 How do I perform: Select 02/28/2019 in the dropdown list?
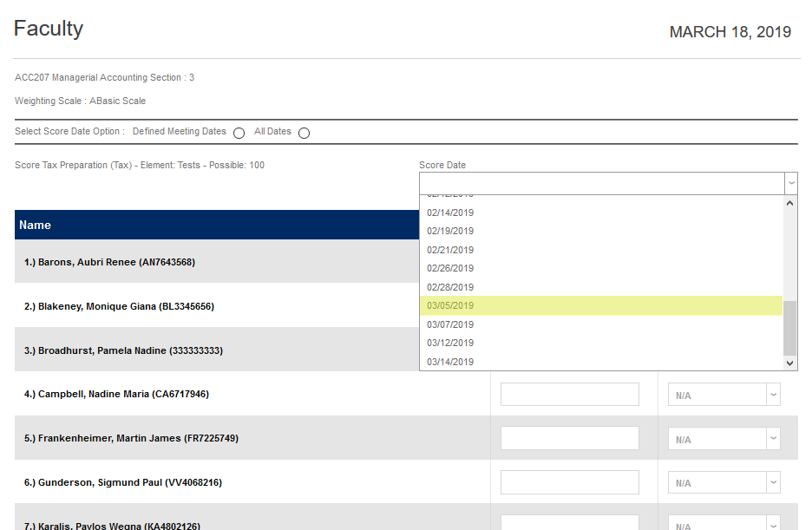601,287
